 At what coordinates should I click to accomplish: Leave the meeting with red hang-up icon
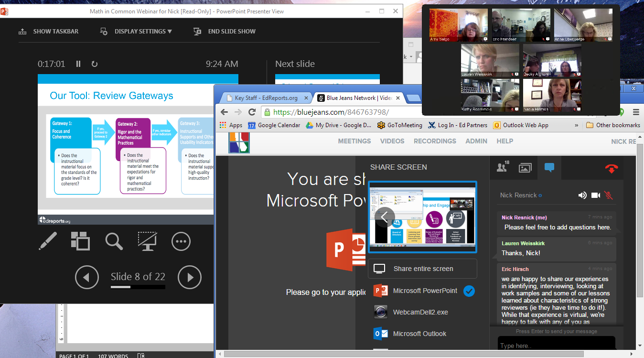(x=612, y=168)
